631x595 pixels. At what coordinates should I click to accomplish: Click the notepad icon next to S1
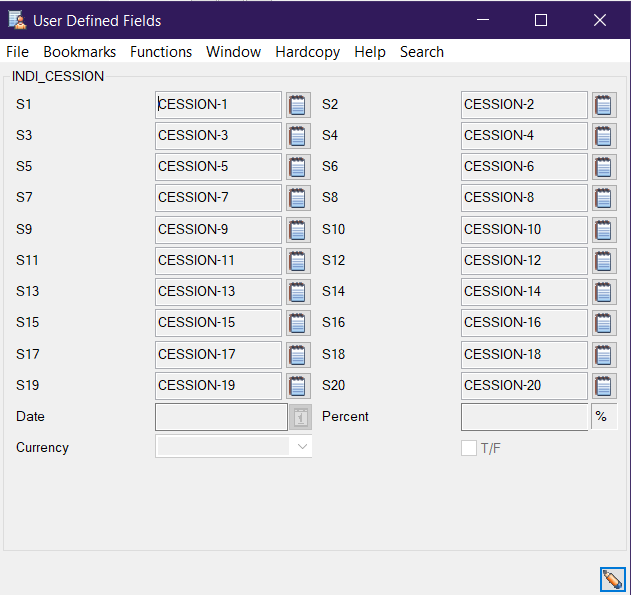pyautogui.click(x=298, y=105)
